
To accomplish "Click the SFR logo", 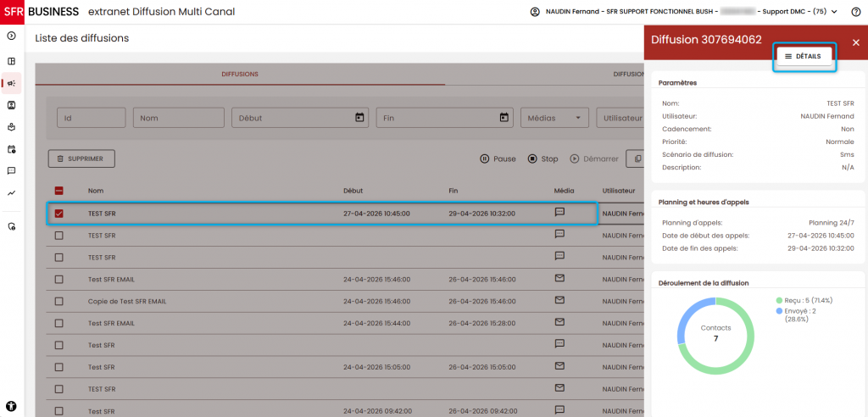I will [12, 12].
